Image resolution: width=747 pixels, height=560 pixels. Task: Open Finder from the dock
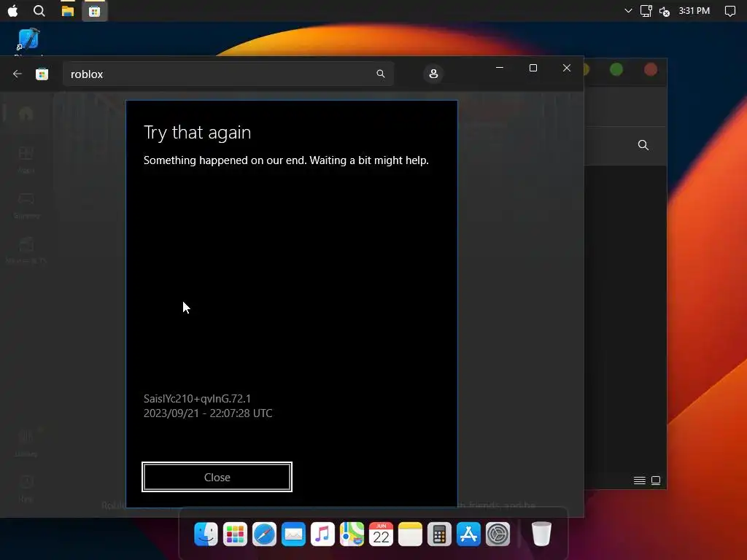click(206, 534)
